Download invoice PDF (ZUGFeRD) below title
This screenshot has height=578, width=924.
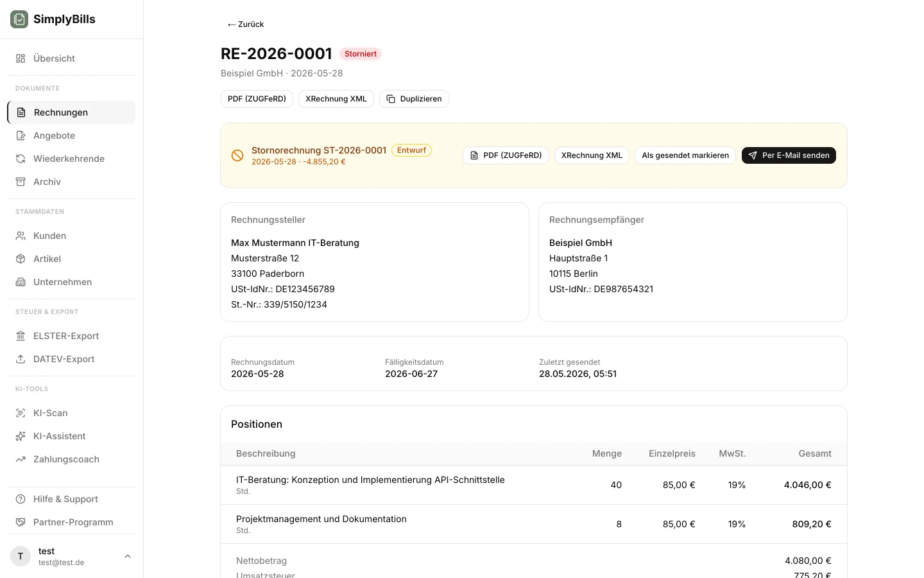tap(257, 99)
